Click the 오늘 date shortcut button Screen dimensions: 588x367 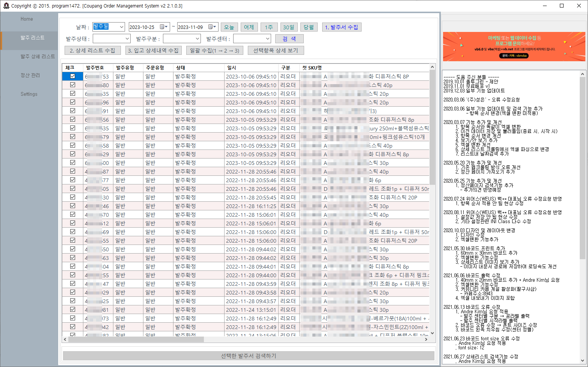click(229, 27)
